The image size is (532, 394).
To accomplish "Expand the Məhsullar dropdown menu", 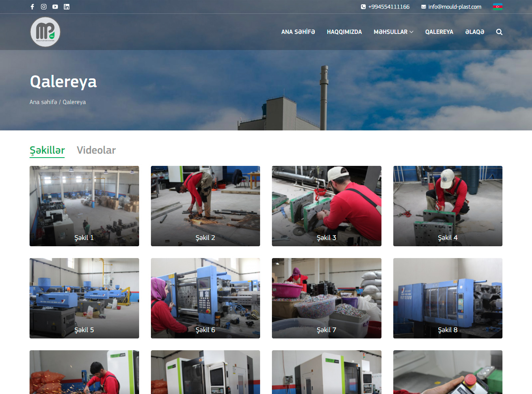I will pos(393,32).
